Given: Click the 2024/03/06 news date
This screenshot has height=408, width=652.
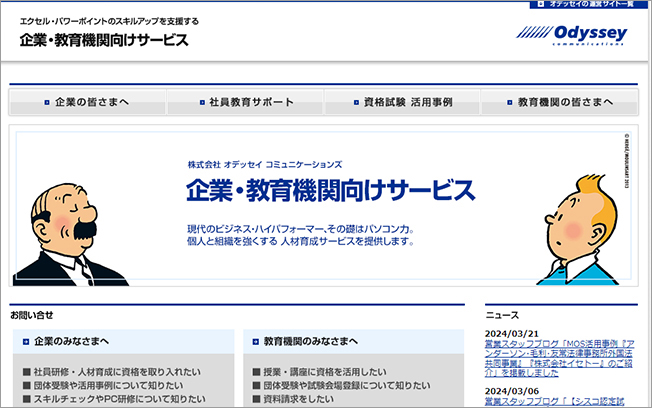Looking at the screenshot, I should 511,391.
